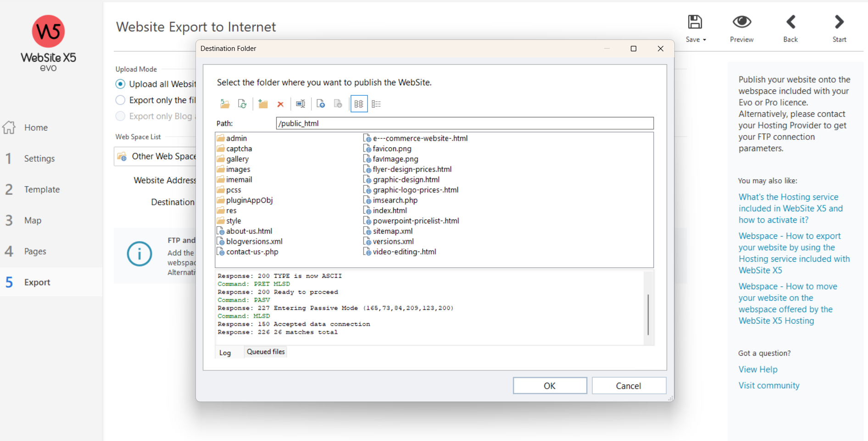Switch to list view display mode
868x441 pixels.
coord(359,104)
